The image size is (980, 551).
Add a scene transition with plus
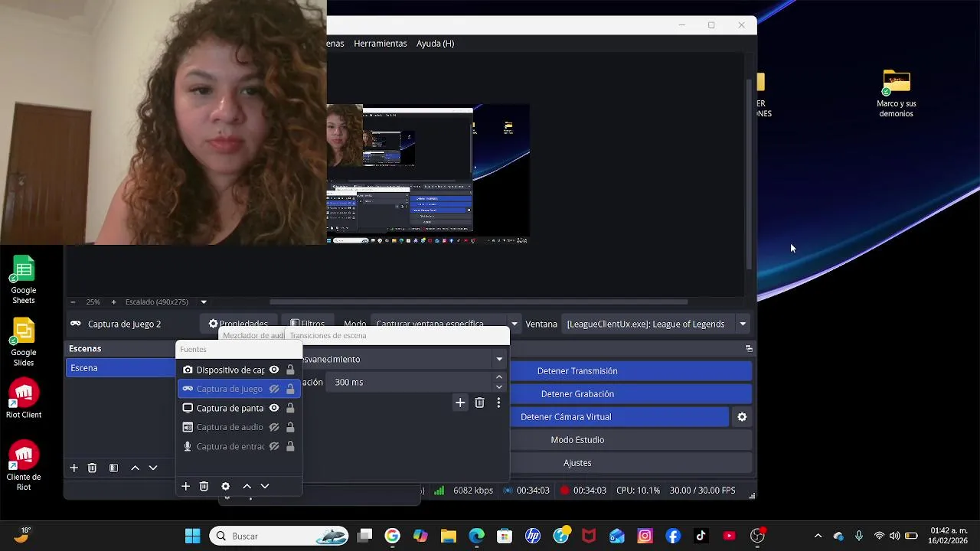coord(460,403)
